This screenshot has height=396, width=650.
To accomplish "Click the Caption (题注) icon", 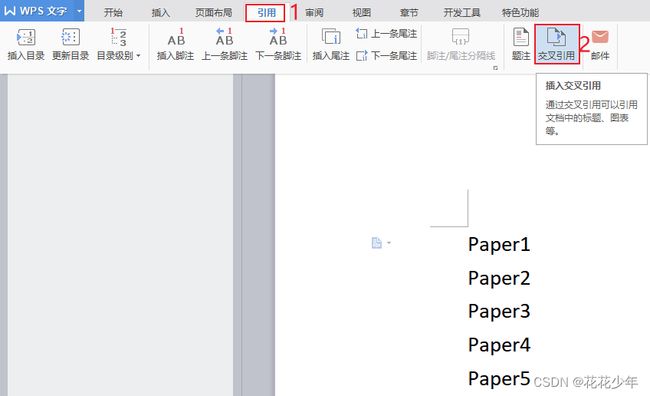I will pyautogui.click(x=521, y=37).
